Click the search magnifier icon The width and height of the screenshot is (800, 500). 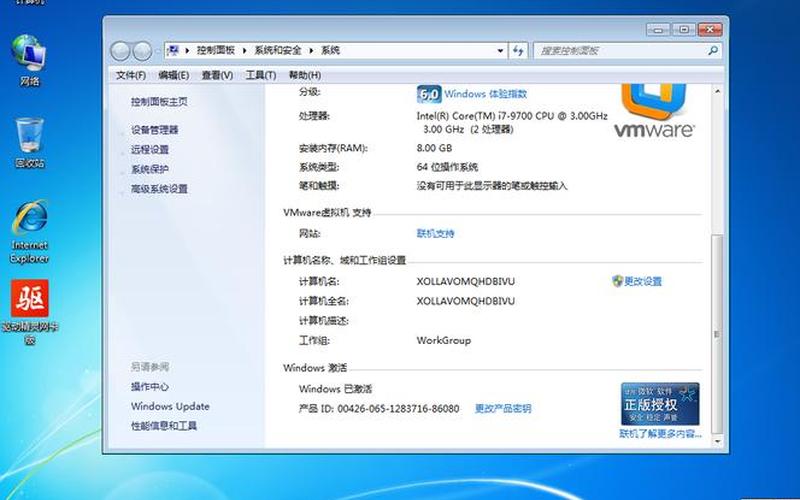(713, 51)
